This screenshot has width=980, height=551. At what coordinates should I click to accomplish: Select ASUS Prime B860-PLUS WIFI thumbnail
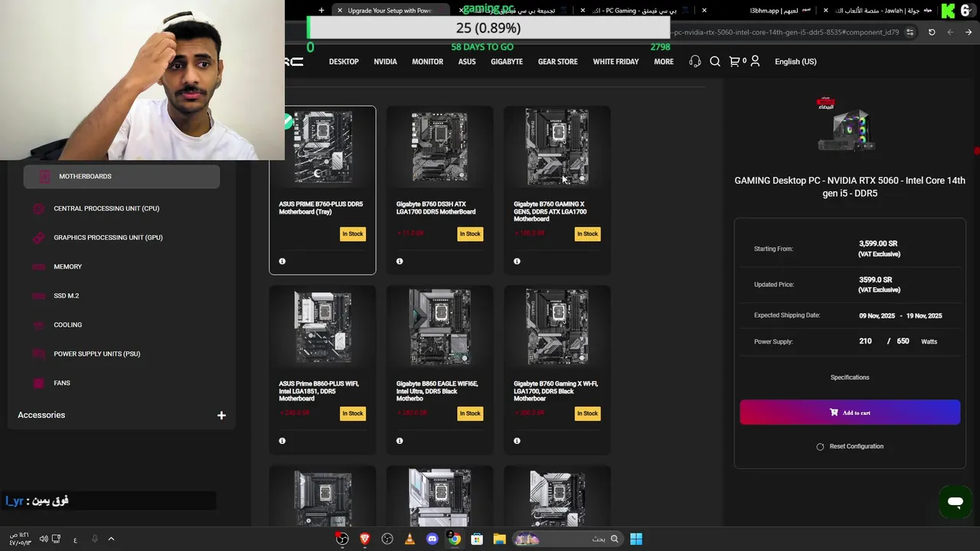pos(322,327)
